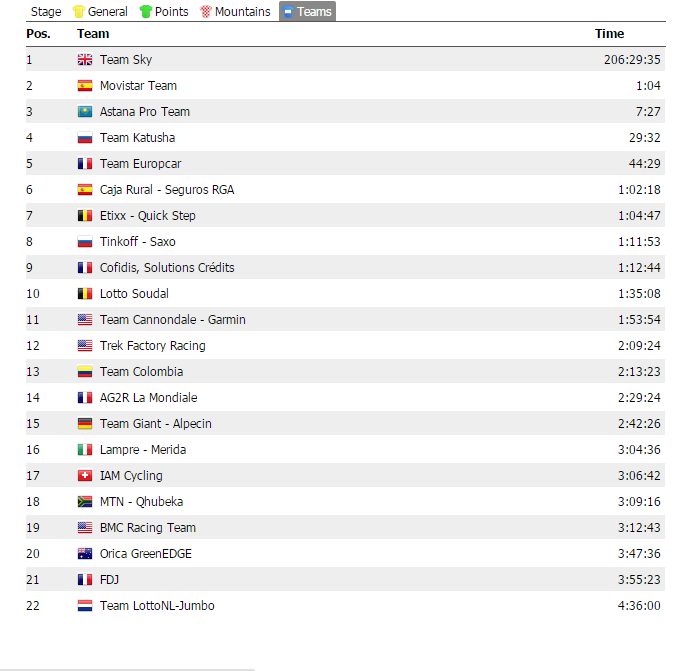Viewport: 678px width, 671px height.
Task: Click the Time column header
Action: 609,34
